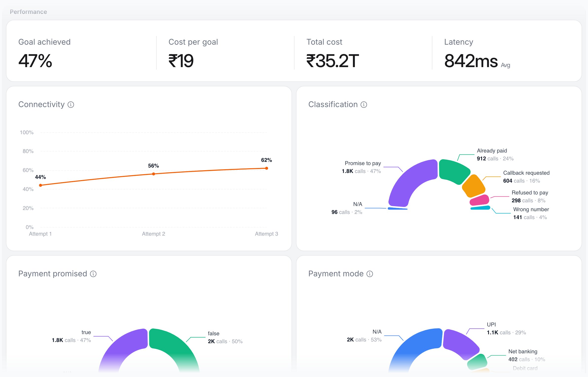
Task: Click the 'Connectivity' card title
Action: (x=41, y=104)
